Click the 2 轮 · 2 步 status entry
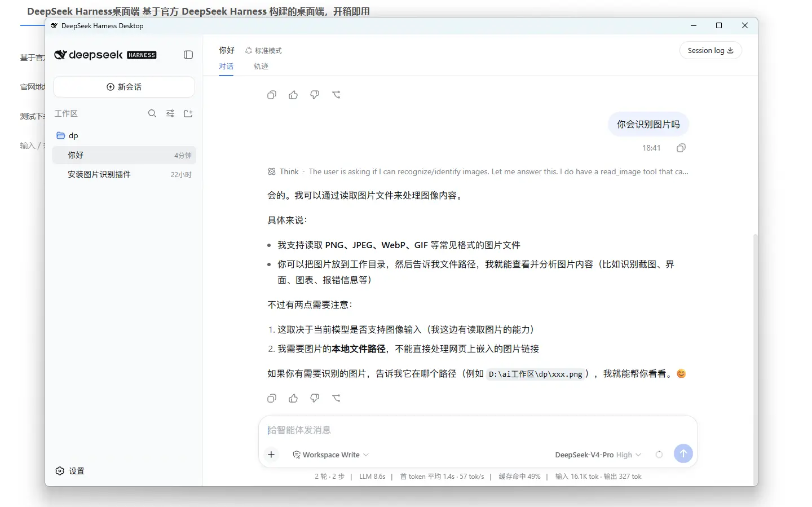The height and width of the screenshot is (507, 812). [329, 477]
